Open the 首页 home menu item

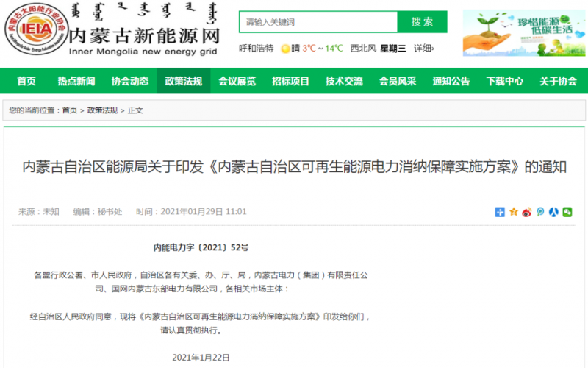(x=26, y=81)
